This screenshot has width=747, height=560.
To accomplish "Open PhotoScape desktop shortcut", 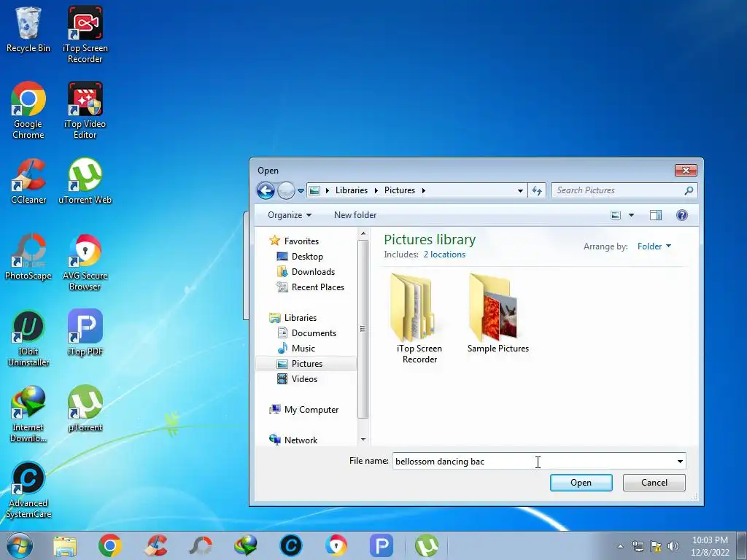I will [x=28, y=257].
